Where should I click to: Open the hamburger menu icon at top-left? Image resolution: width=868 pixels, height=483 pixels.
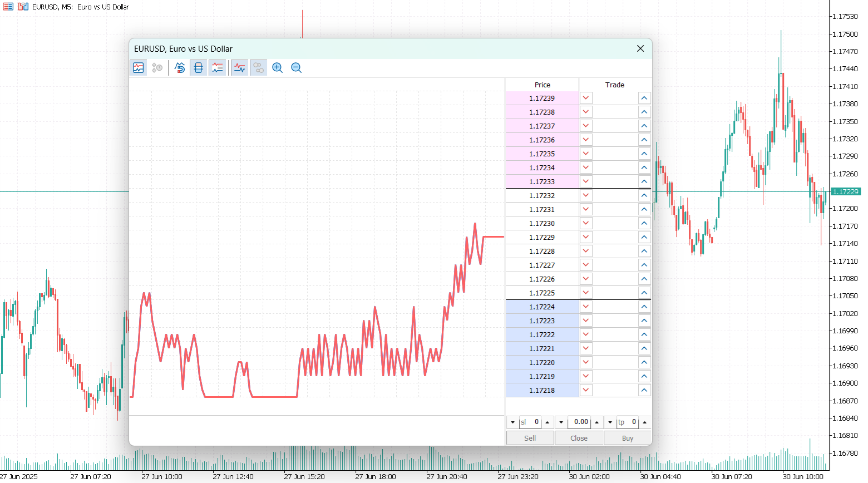[x=8, y=6]
